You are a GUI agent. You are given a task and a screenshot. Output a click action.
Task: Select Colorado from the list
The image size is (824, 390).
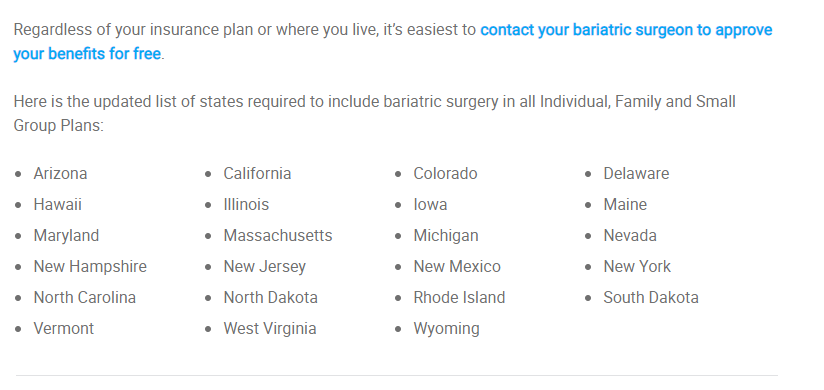coord(445,173)
